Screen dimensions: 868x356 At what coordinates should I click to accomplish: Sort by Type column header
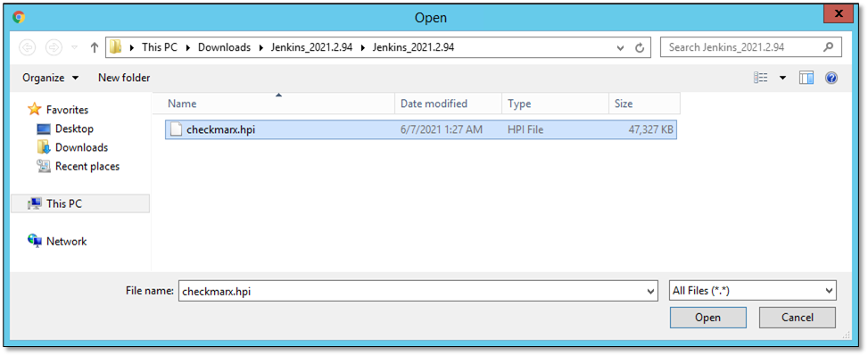[555, 103]
